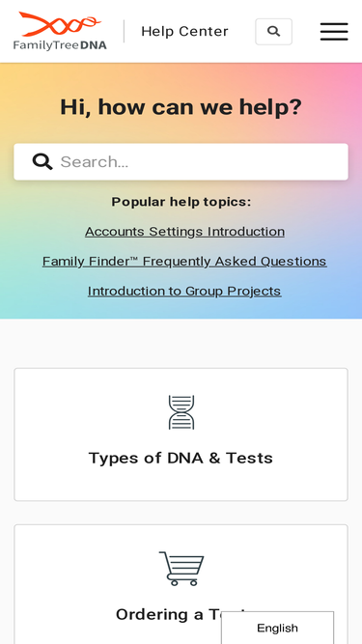
Task: Click the Popular help topics label
Action: [181, 202]
